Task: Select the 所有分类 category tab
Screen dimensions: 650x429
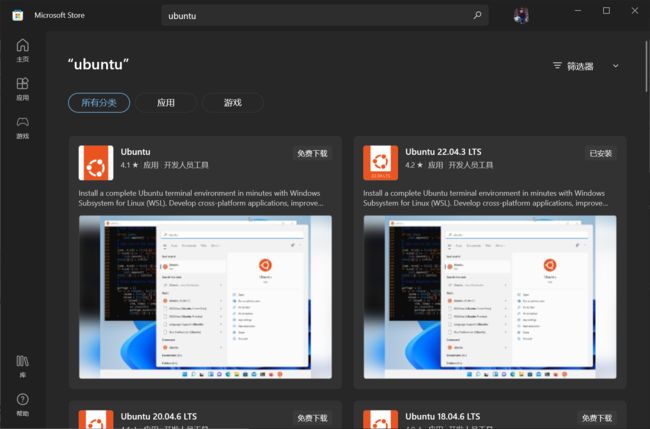Action: (x=99, y=103)
